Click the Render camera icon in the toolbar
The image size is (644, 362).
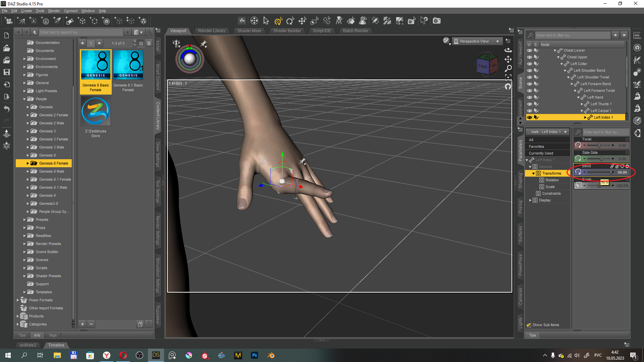[x=437, y=21]
